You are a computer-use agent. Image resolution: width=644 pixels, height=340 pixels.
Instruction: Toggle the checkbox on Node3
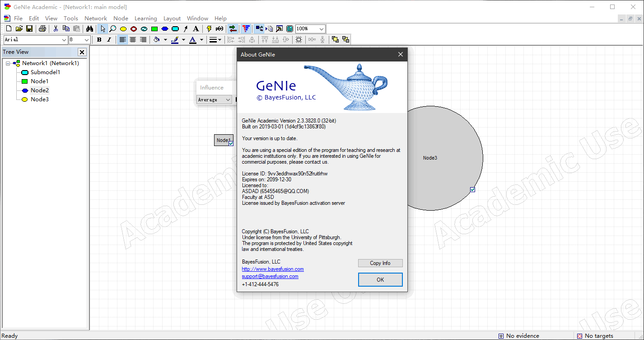[x=472, y=190]
